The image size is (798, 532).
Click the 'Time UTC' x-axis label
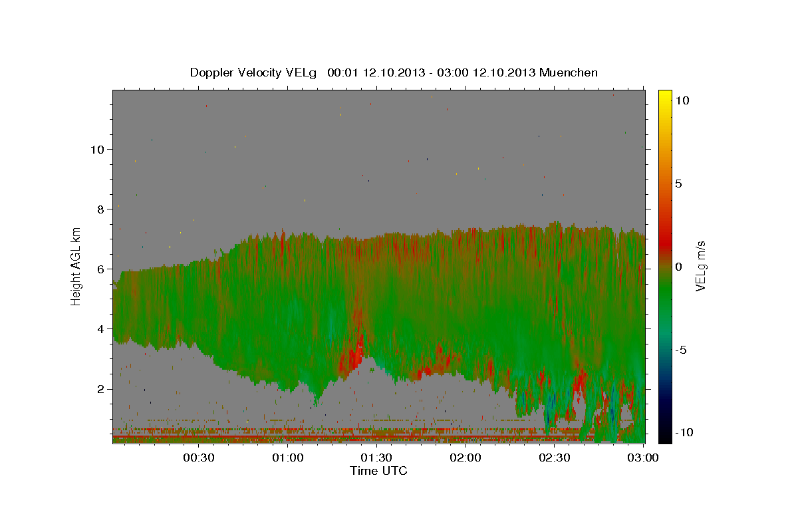(x=378, y=471)
